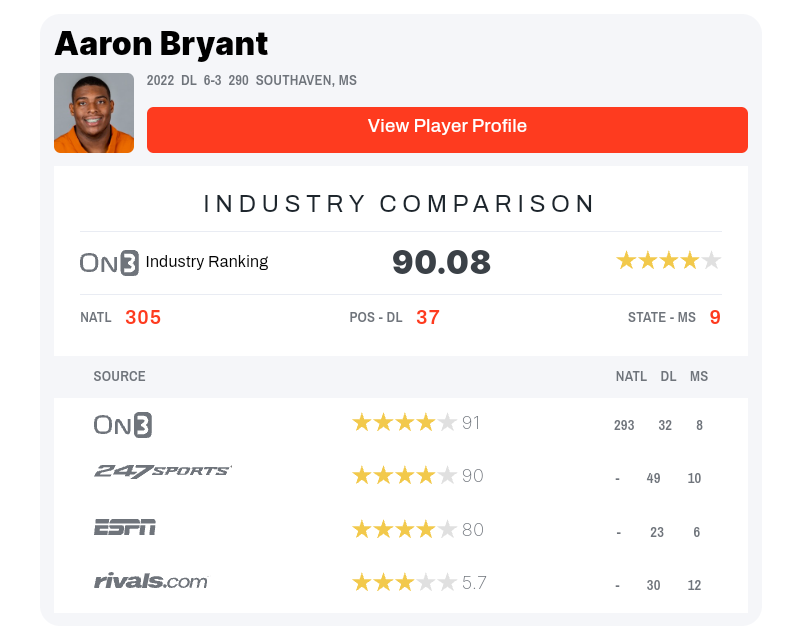The height and width of the screenshot is (641, 800).
Task: Click 247Sports' star rating
Action: pos(404,476)
